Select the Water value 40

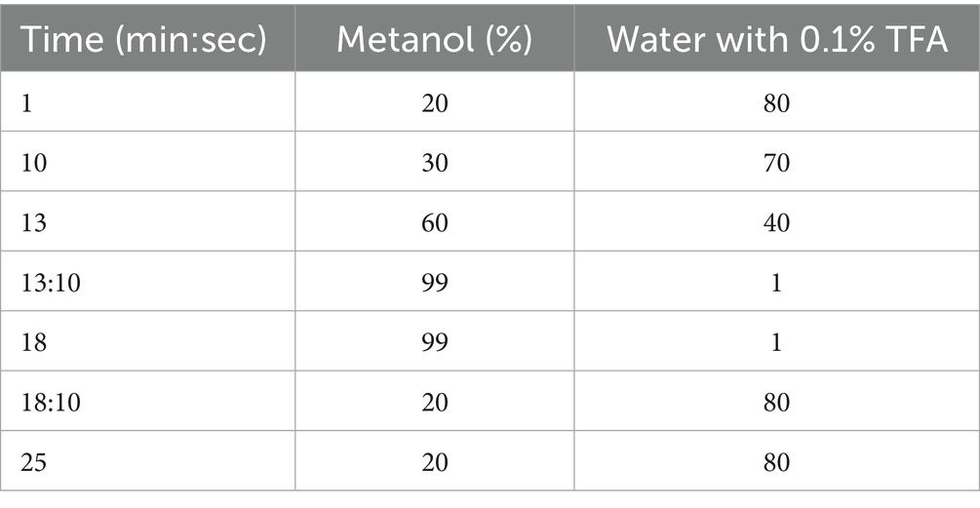click(x=777, y=222)
